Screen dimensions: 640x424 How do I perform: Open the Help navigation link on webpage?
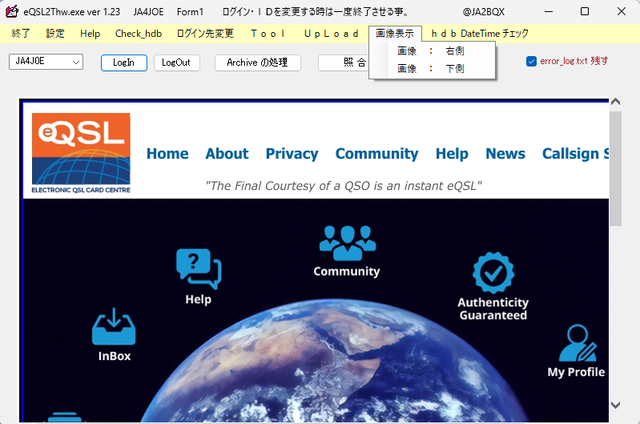[x=452, y=153]
